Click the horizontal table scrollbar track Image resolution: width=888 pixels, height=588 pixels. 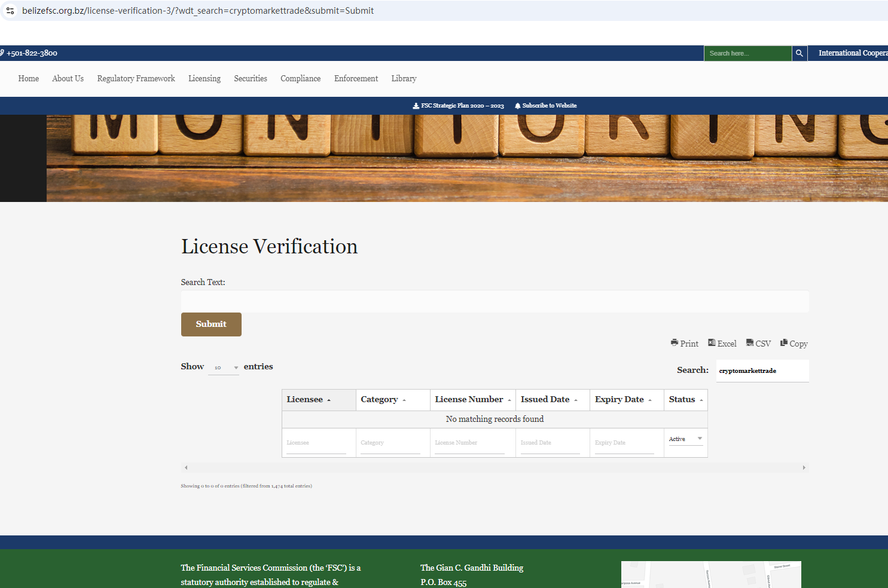point(495,468)
